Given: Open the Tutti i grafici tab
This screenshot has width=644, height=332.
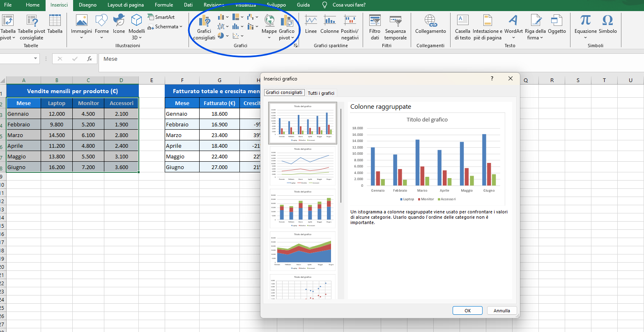Looking at the screenshot, I should pos(321,93).
